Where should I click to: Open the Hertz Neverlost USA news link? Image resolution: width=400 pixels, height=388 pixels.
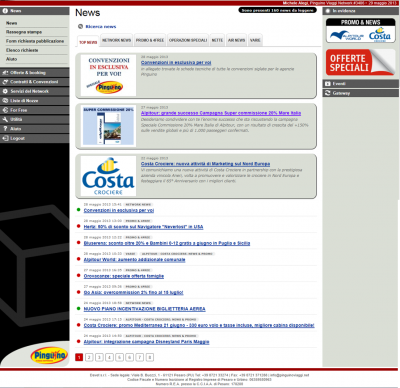(143, 227)
